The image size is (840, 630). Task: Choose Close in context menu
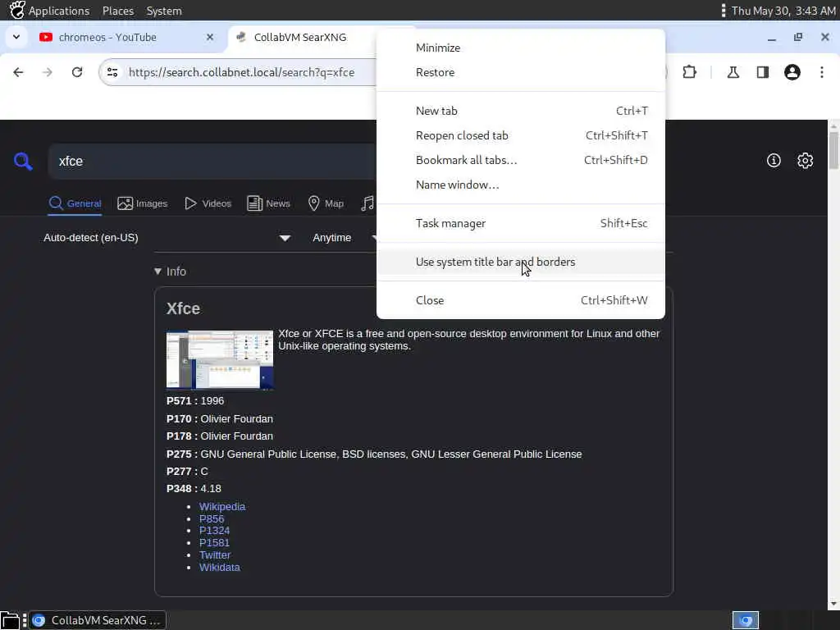coord(521,300)
